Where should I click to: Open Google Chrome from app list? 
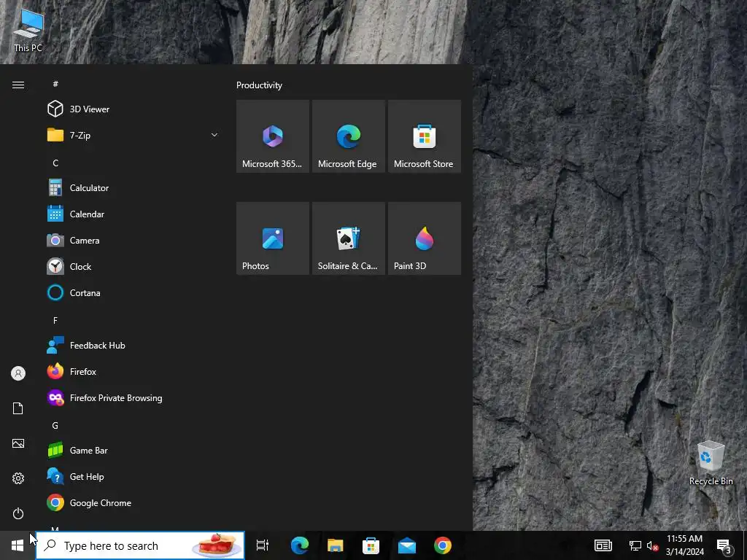point(134,502)
